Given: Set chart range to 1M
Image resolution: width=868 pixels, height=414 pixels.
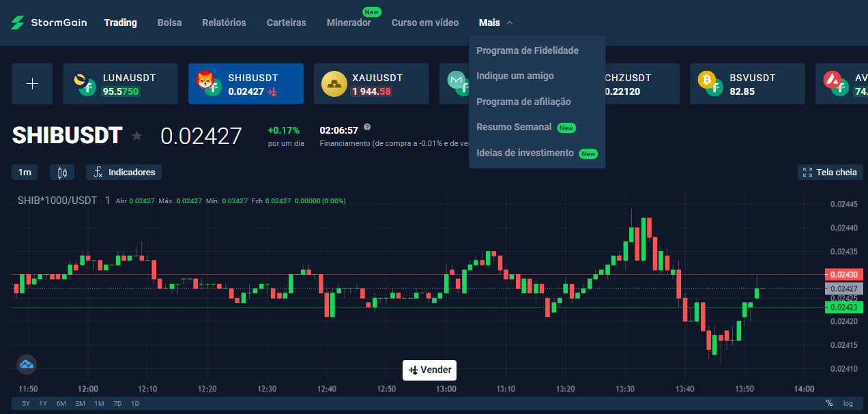Looking at the screenshot, I should pyautogui.click(x=99, y=404).
